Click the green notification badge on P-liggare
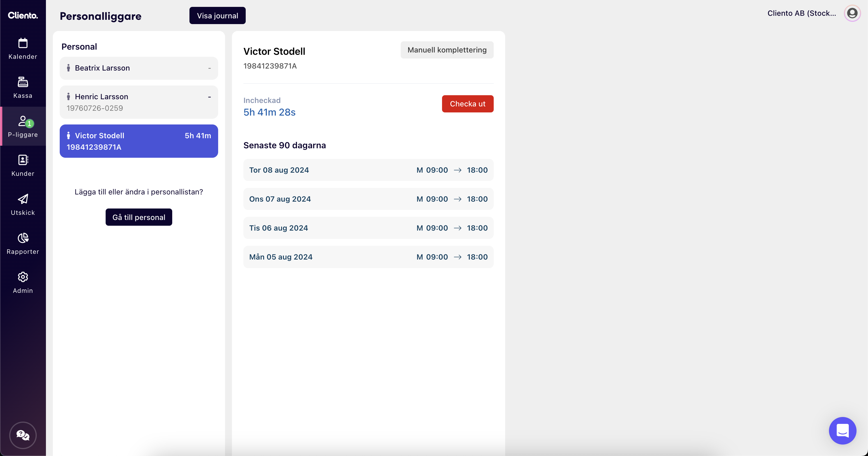Screen dimensions: 868x456 30,124
